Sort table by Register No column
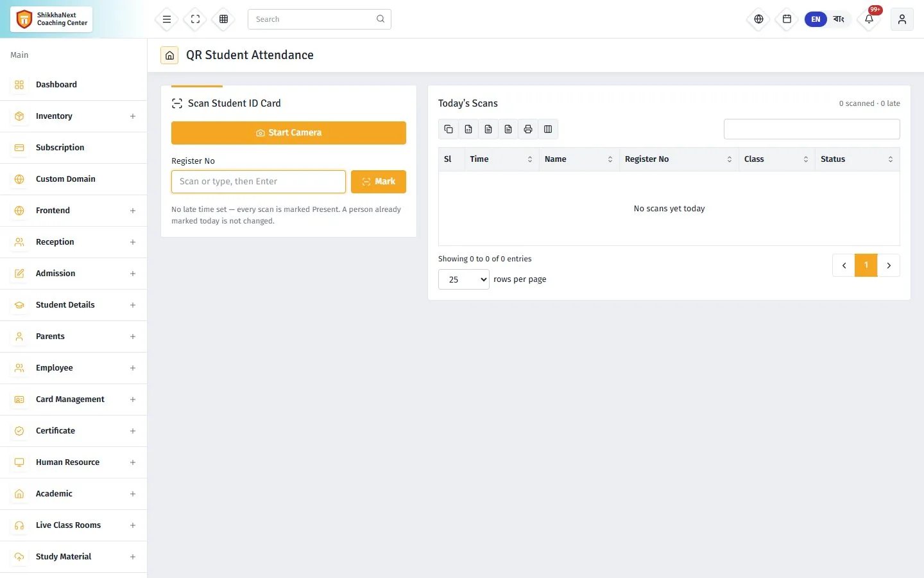 pos(679,159)
